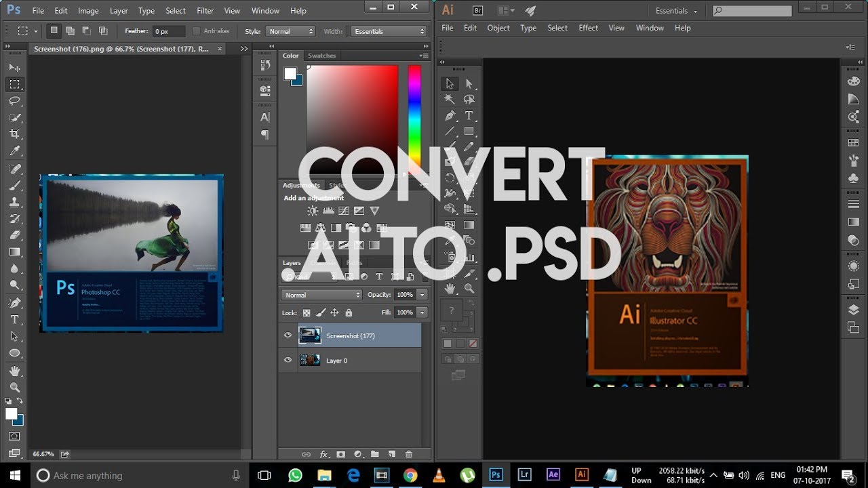Select the Brush tool in Photoshop
The width and height of the screenshot is (868, 488).
pos(14,186)
